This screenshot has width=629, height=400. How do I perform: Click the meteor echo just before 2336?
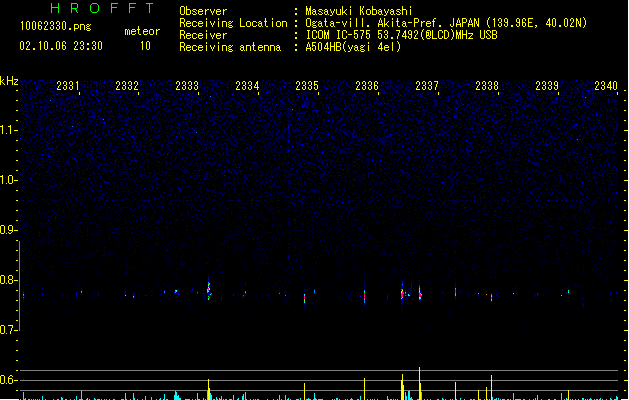(x=364, y=297)
